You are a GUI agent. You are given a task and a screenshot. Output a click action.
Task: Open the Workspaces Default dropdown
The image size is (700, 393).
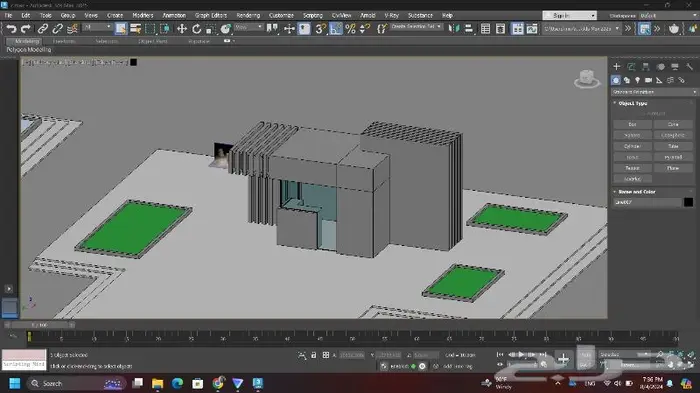coord(668,16)
